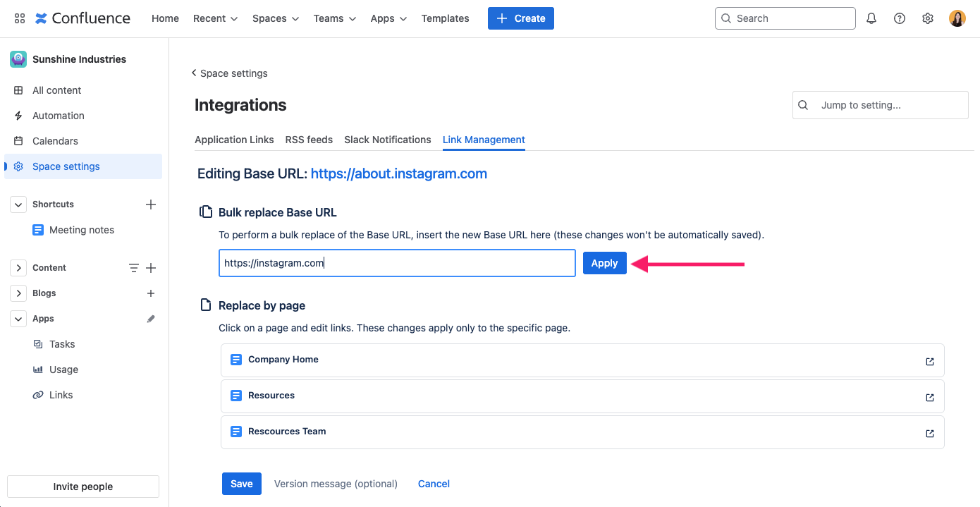Viewport: 980px width, 507px height.
Task: Open the Slack Notifications tab
Action: tap(387, 140)
